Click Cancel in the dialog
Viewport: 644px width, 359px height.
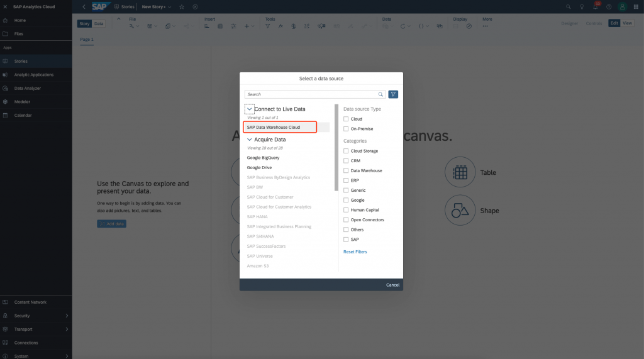pyautogui.click(x=392, y=285)
